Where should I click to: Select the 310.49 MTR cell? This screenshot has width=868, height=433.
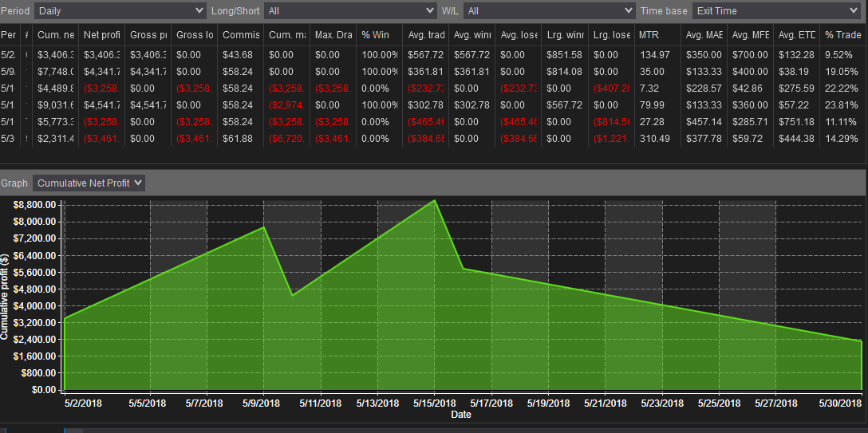click(657, 138)
